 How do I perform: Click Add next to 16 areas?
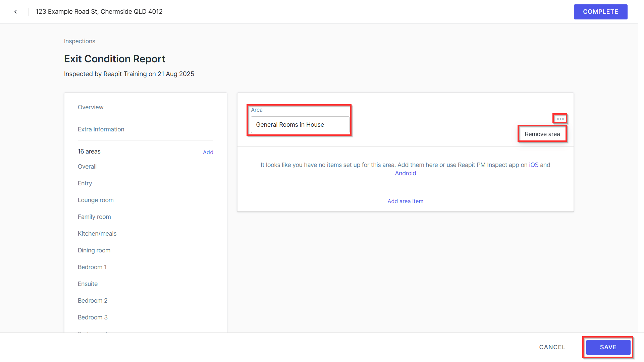coord(208,152)
